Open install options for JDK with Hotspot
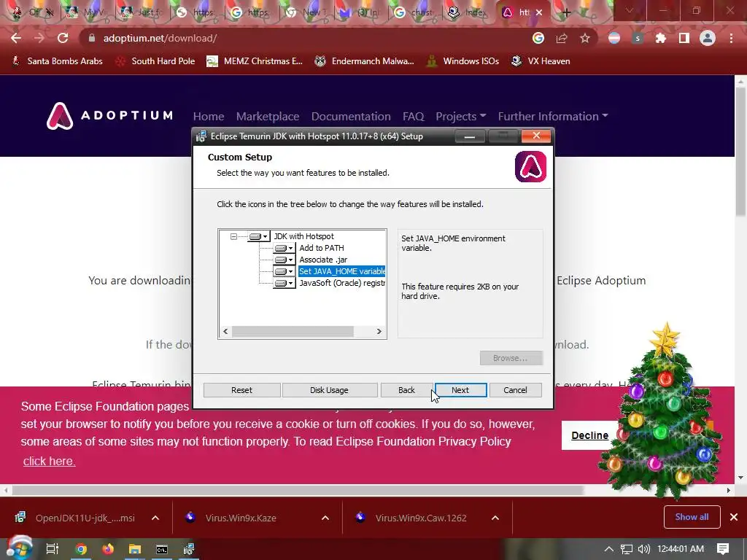The width and height of the screenshot is (747, 560). (259, 236)
